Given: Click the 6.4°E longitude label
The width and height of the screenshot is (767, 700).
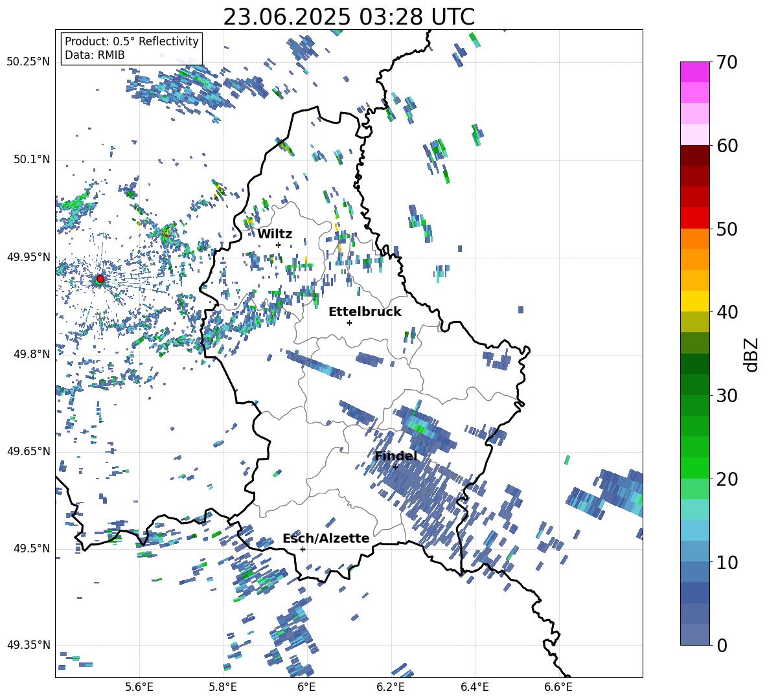Looking at the screenshot, I should (474, 687).
